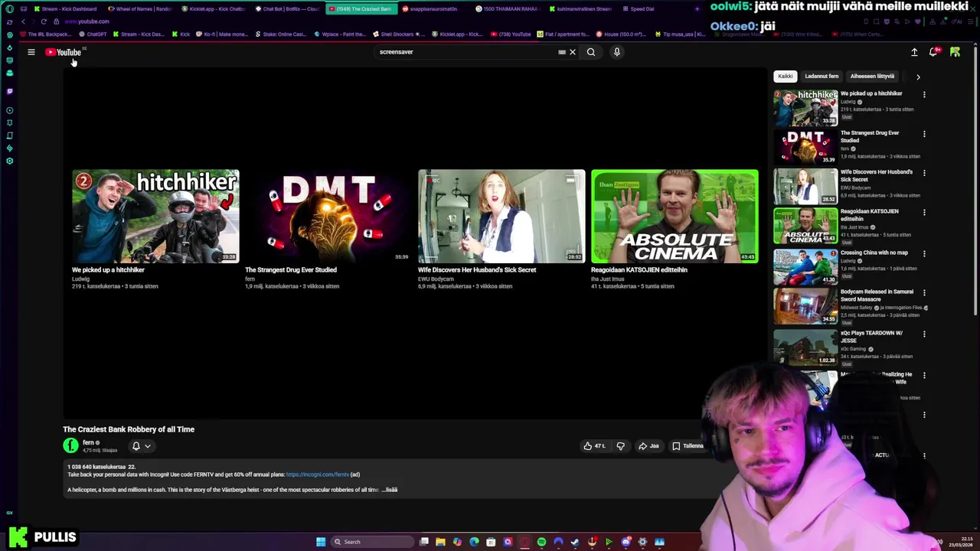Click the youtube.com address bar
This screenshot has height=551, width=980.
pyautogui.click(x=87, y=21)
